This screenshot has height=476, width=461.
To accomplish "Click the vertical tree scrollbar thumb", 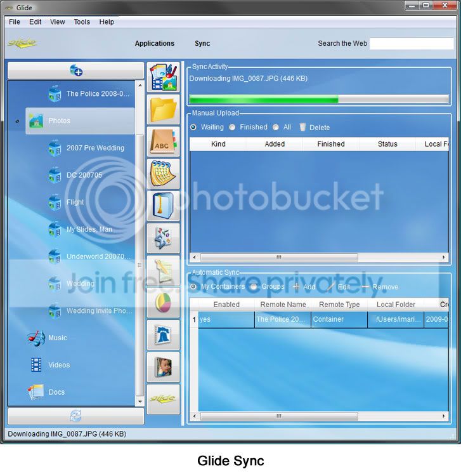I will point(140,265).
